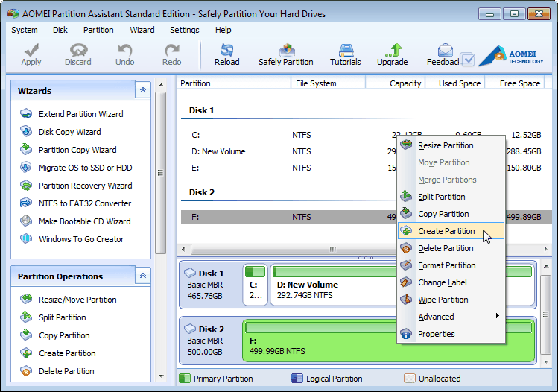Sort by the File System column header
Image resolution: width=558 pixels, height=392 pixels.
click(328, 83)
